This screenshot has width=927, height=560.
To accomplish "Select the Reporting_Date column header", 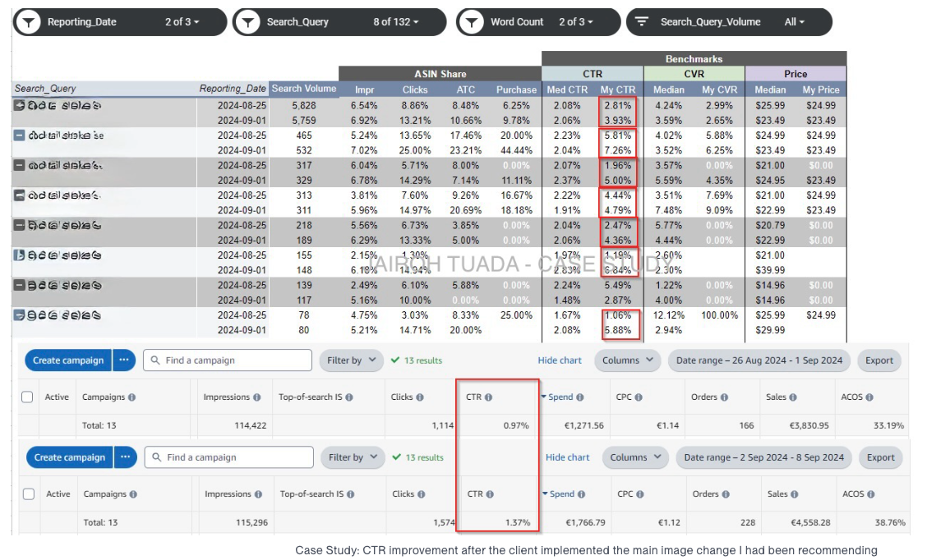I will (x=233, y=89).
